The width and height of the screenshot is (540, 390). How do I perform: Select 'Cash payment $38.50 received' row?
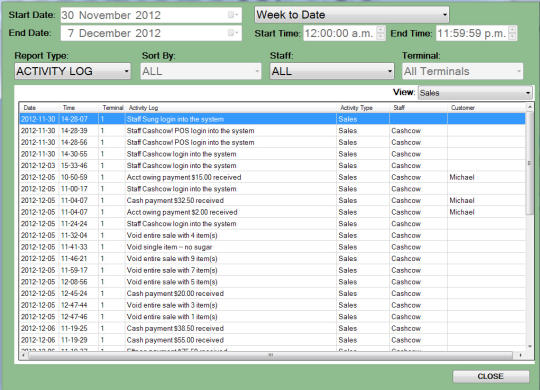click(272, 329)
